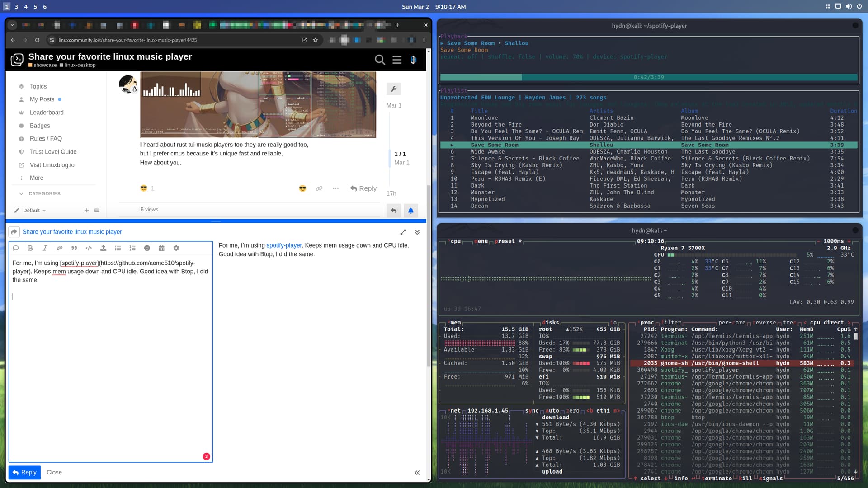868x488 pixels.
Task: Open the post screenshot image
Action: [258, 104]
